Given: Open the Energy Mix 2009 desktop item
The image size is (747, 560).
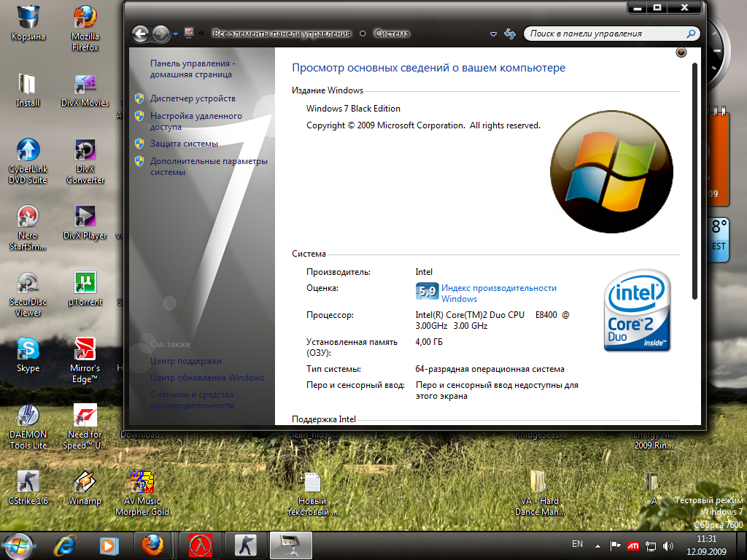Looking at the screenshot, I should point(654,440).
